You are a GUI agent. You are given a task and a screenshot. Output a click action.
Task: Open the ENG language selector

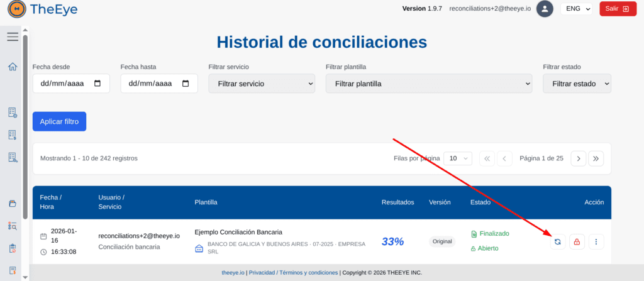577,9
